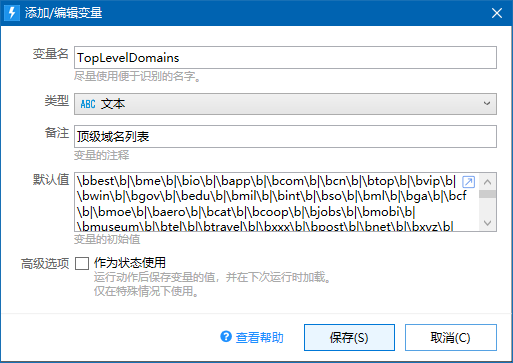Screen dimensions: 513x363
Task: Click the 备注 field with 顶级域名列表
Action: (x=285, y=136)
